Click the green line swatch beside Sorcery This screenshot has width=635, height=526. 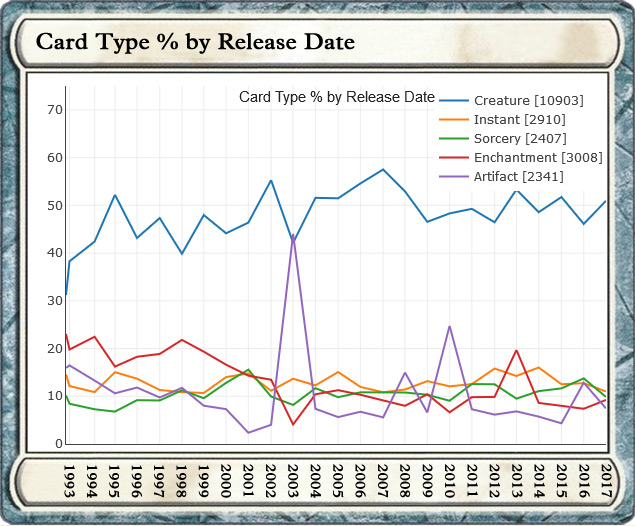point(454,139)
